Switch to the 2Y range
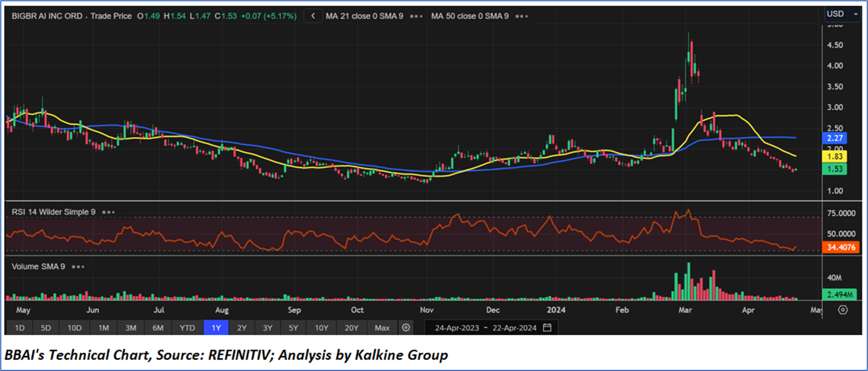868x371 pixels. (x=242, y=328)
